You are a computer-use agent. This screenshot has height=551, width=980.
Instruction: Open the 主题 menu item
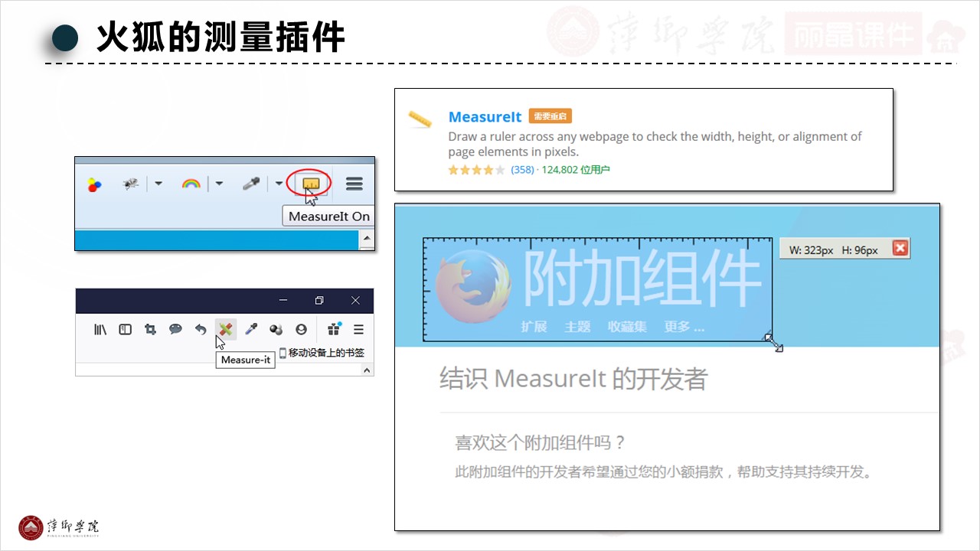pos(577,327)
